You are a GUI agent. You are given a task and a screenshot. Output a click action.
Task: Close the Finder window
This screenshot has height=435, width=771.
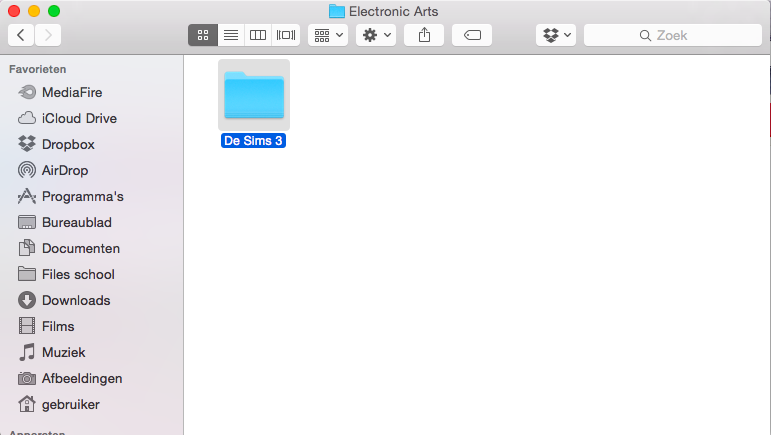pos(14,11)
